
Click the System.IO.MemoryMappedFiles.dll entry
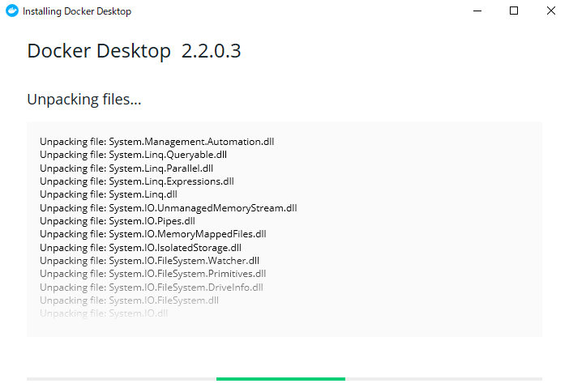[152, 234]
